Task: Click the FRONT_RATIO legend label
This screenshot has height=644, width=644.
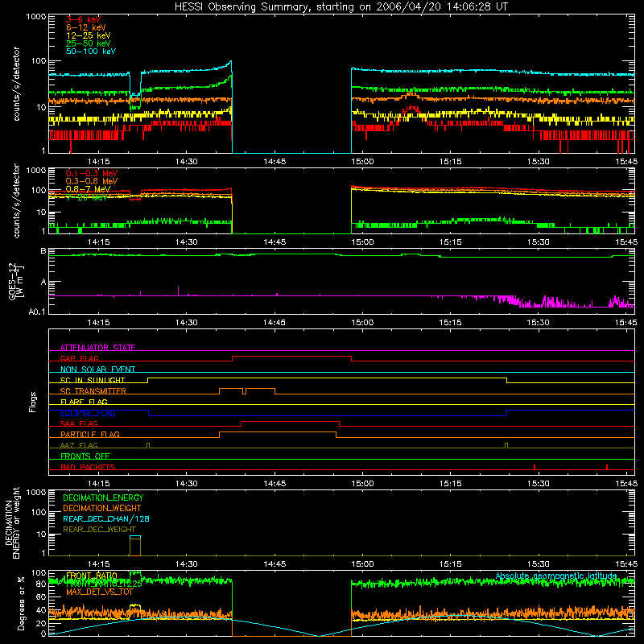Action: pyautogui.click(x=92, y=576)
